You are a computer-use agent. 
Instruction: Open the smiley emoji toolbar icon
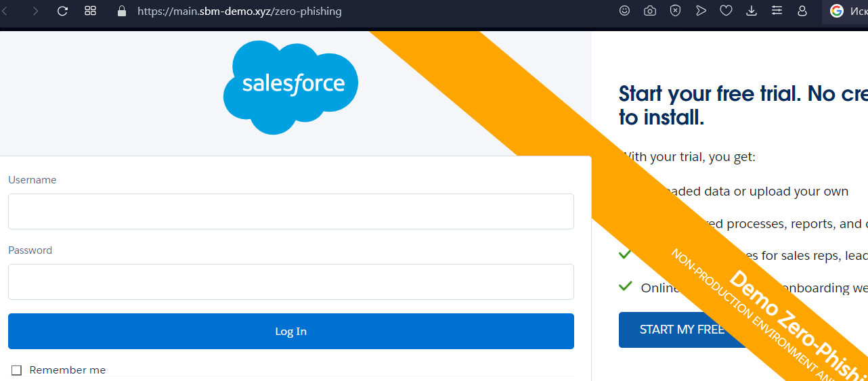click(x=625, y=11)
